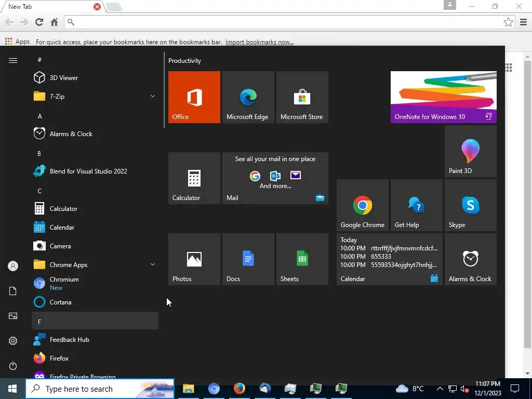Open the Office tile

point(194,97)
